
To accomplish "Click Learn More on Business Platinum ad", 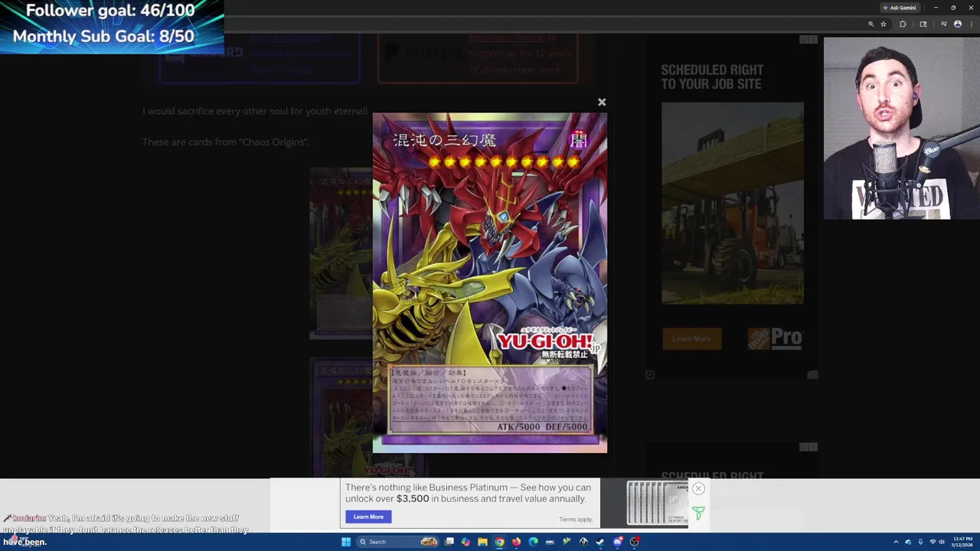I will [x=368, y=517].
